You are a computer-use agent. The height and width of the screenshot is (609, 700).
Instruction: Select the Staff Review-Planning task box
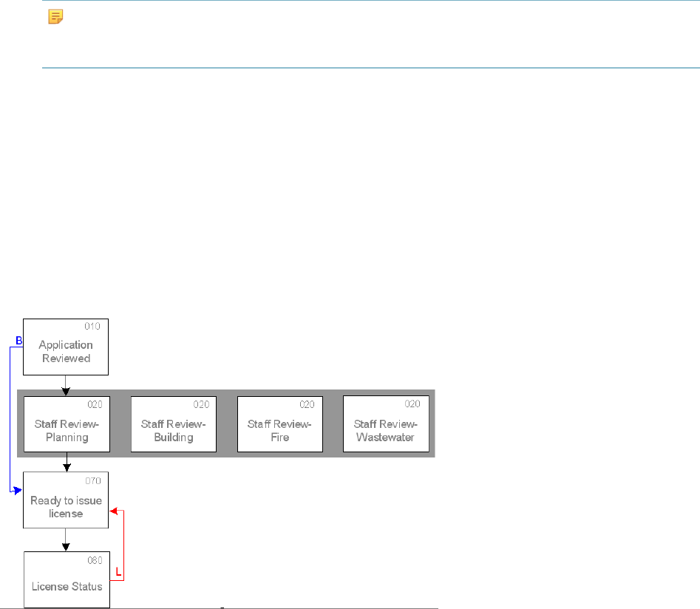67,424
